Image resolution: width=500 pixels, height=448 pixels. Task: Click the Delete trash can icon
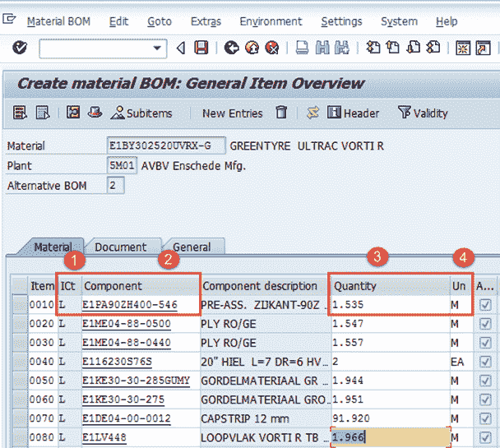[281, 113]
